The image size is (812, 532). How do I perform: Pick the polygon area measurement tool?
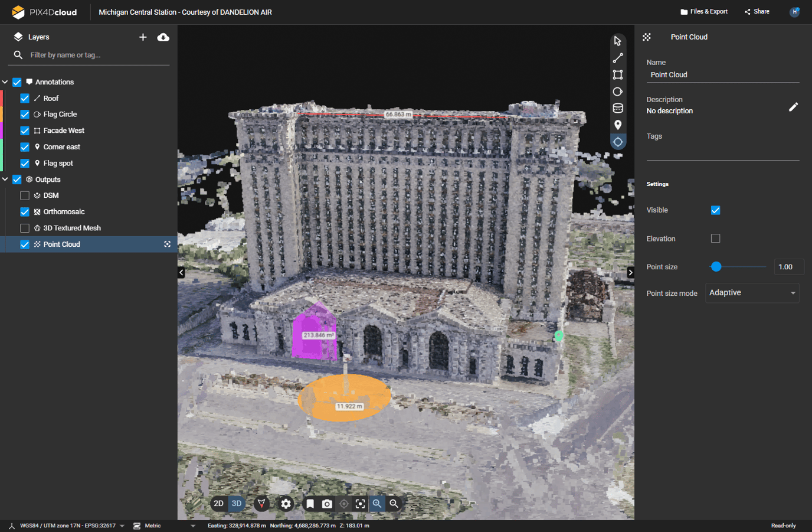click(617, 74)
